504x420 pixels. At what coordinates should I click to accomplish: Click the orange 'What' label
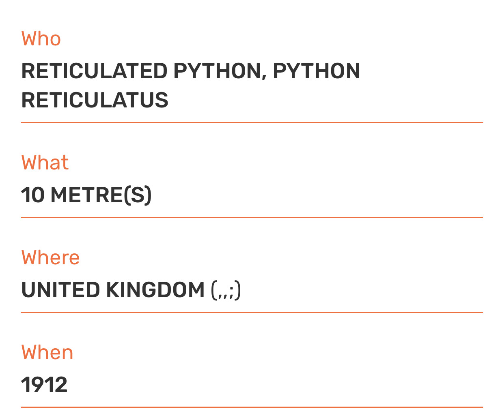pyautogui.click(x=45, y=163)
